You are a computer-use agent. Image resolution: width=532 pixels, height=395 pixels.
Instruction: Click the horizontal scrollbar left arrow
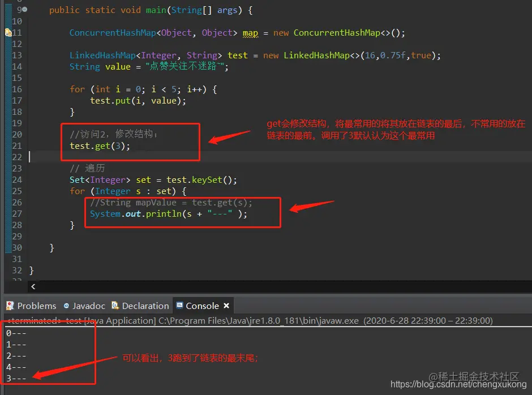tap(33, 287)
